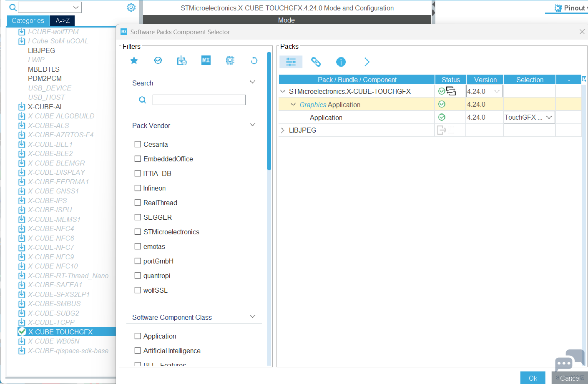Open the settings gear in categories panel
The width and height of the screenshot is (588, 384).
131,8
